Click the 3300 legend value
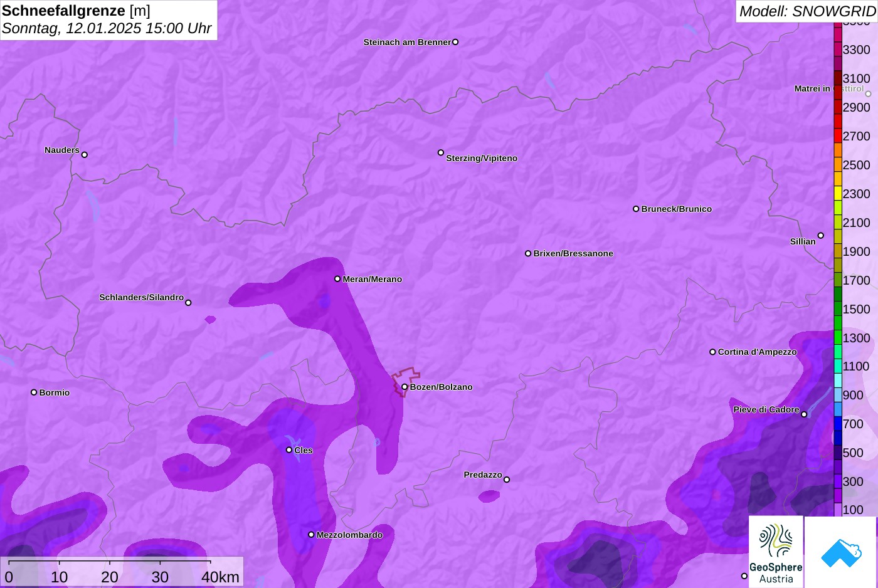The width and height of the screenshot is (878, 588). tap(857, 50)
